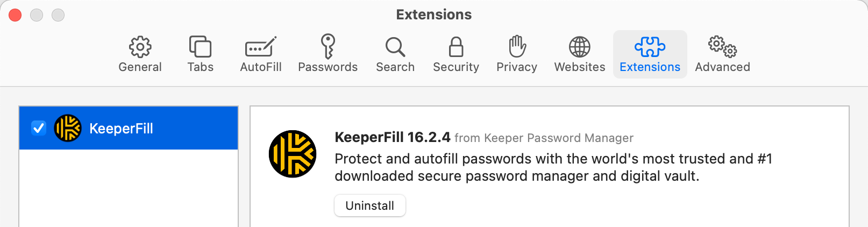Select the Extensions puzzle piece icon
The image size is (868, 227).
coord(650,47)
